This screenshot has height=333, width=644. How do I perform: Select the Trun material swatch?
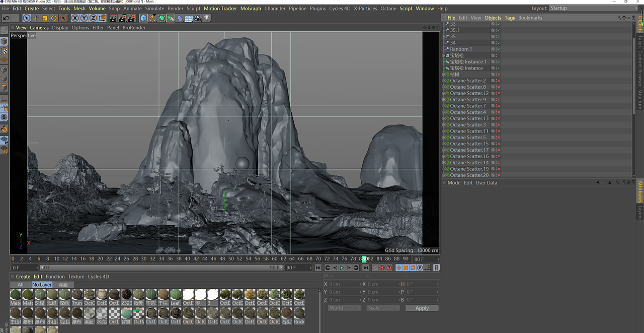(x=77, y=296)
